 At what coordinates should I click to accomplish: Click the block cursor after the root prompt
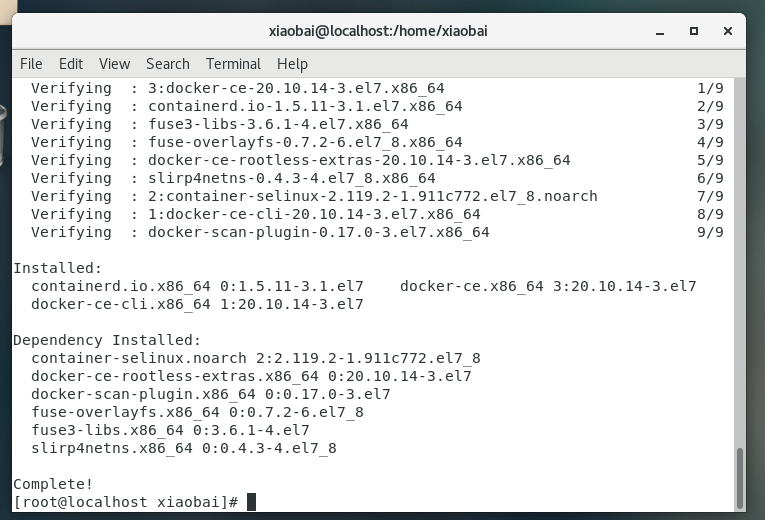(251, 502)
